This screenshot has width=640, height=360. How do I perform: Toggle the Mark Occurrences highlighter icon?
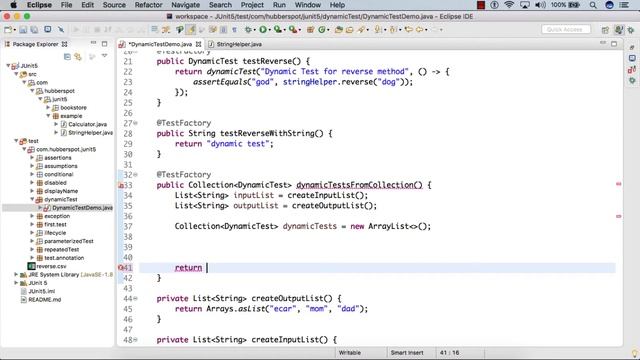point(191,29)
